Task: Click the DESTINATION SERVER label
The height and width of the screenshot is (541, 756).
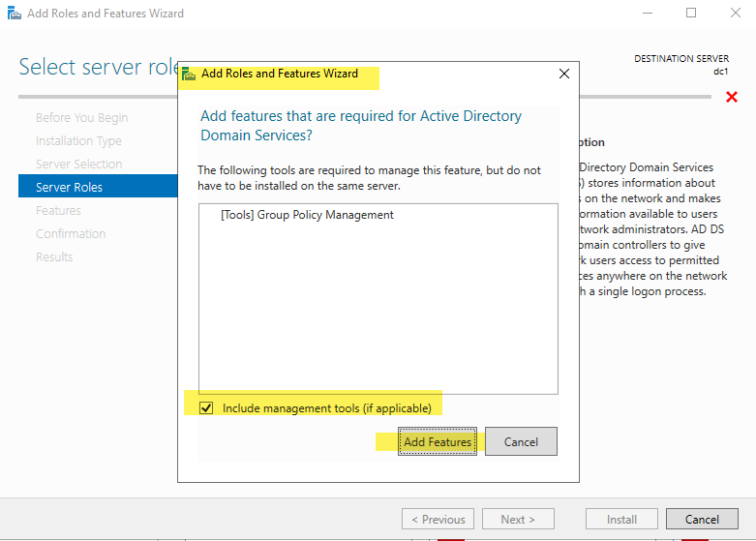Action: [x=681, y=58]
